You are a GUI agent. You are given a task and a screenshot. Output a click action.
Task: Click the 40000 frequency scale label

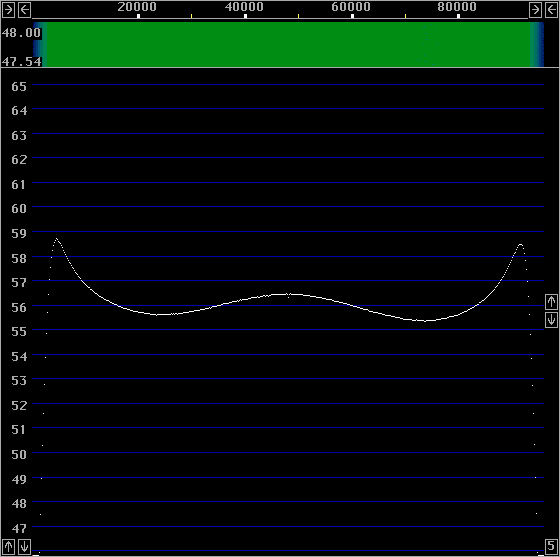pyautogui.click(x=244, y=7)
